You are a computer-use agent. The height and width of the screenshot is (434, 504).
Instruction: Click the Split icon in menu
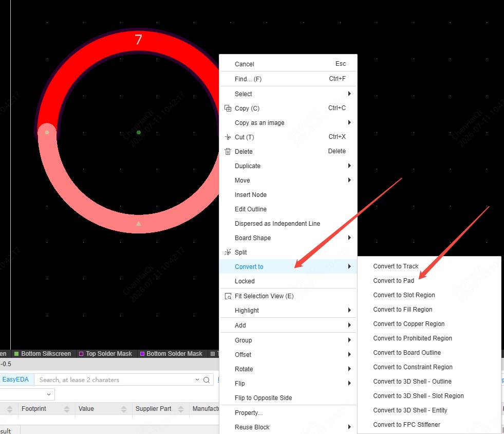click(x=228, y=252)
